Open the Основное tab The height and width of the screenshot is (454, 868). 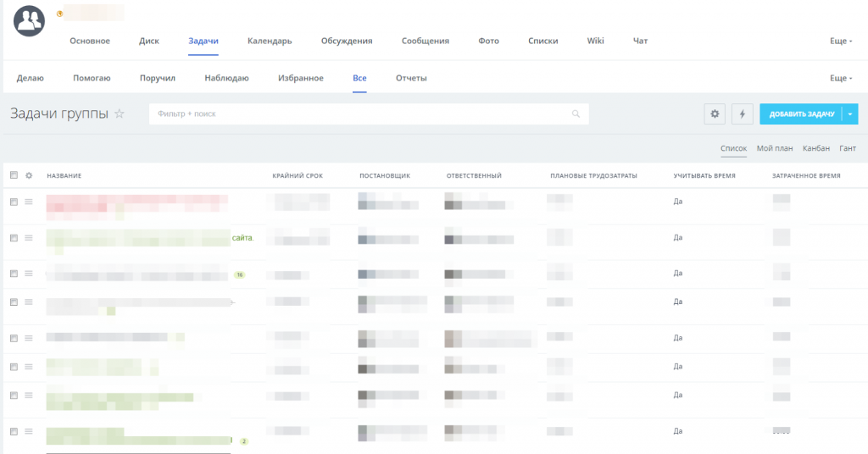(x=90, y=41)
